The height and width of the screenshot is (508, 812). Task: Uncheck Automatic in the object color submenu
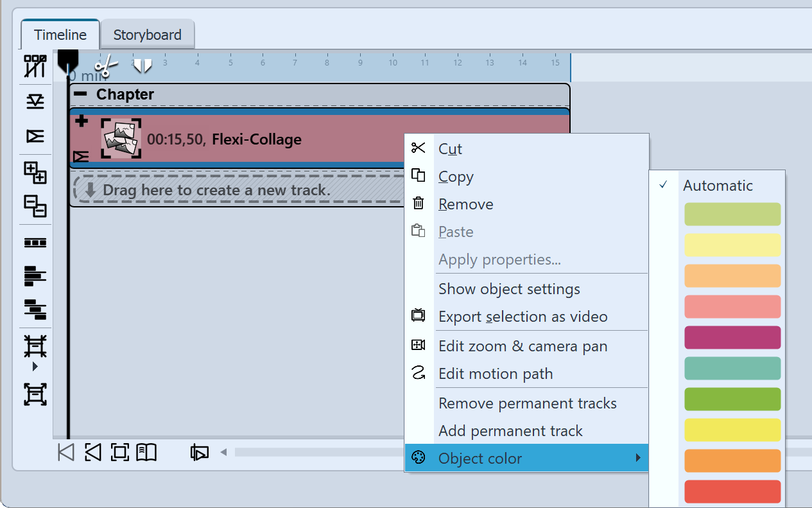[717, 185]
